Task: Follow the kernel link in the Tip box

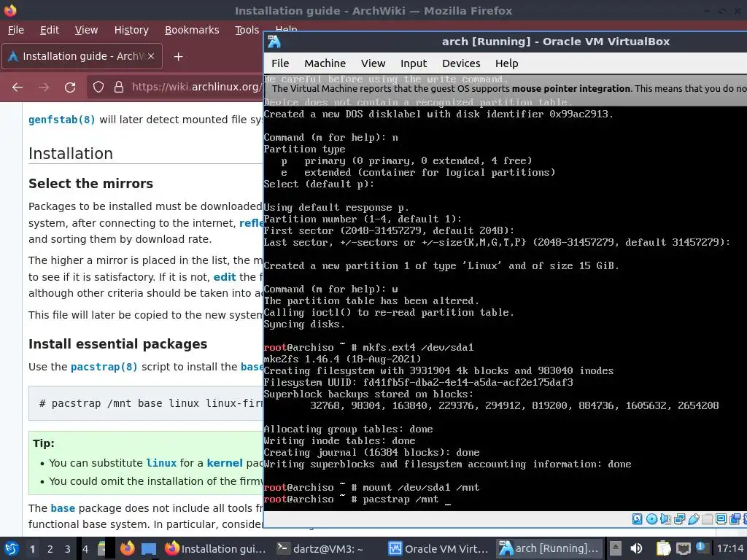Action: (225, 463)
